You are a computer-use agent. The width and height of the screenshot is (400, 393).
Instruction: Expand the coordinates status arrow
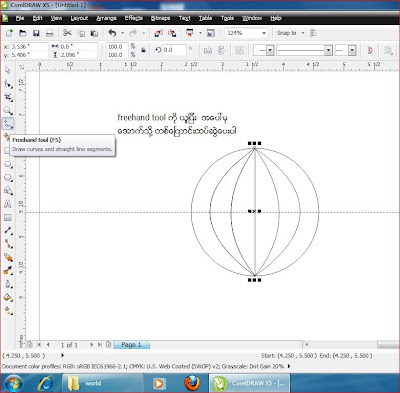click(x=62, y=355)
